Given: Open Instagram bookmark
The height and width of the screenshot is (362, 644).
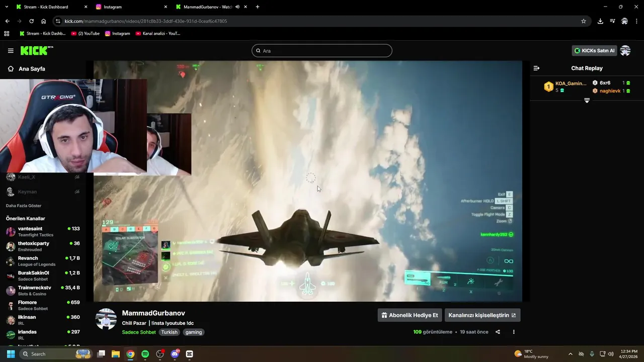Looking at the screenshot, I should tap(117, 34).
